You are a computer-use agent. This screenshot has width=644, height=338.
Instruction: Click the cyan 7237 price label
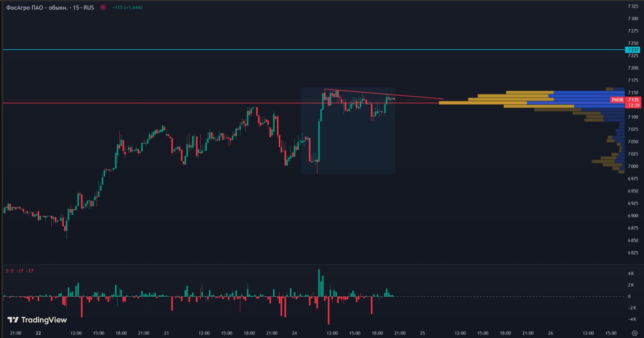[x=632, y=50]
